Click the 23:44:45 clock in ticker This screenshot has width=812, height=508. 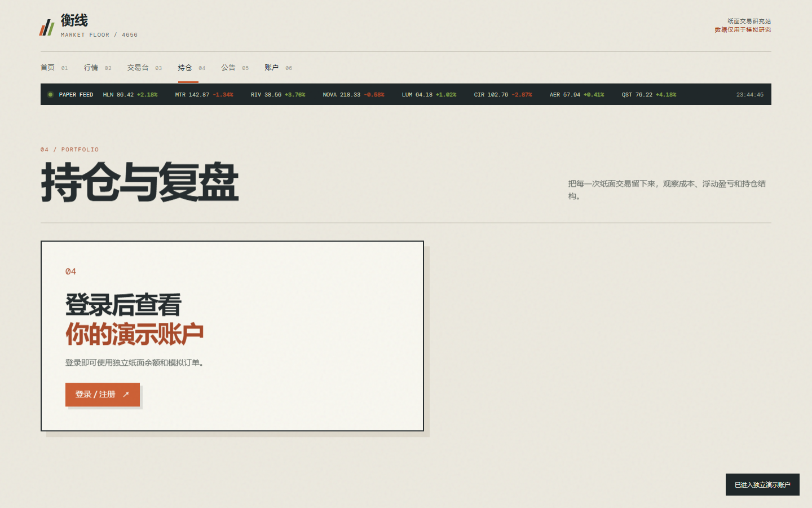click(750, 95)
